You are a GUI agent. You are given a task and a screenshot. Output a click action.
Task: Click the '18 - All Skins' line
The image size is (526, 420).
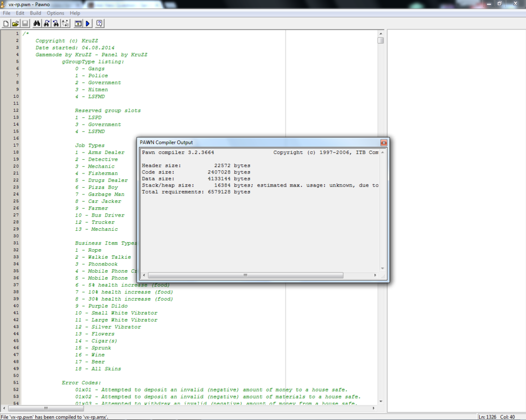click(x=98, y=368)
